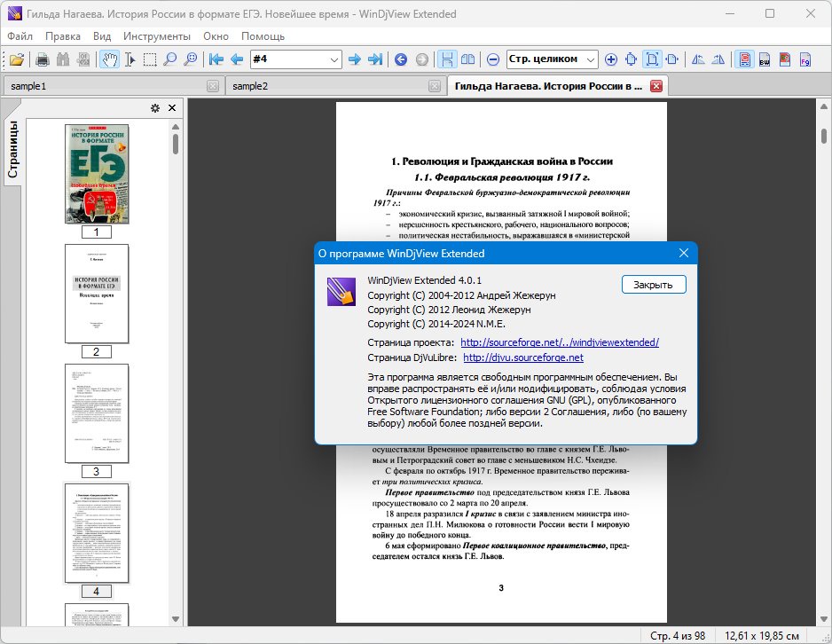
Task: Switch to black and white display mode
Action: pos(765,59)
